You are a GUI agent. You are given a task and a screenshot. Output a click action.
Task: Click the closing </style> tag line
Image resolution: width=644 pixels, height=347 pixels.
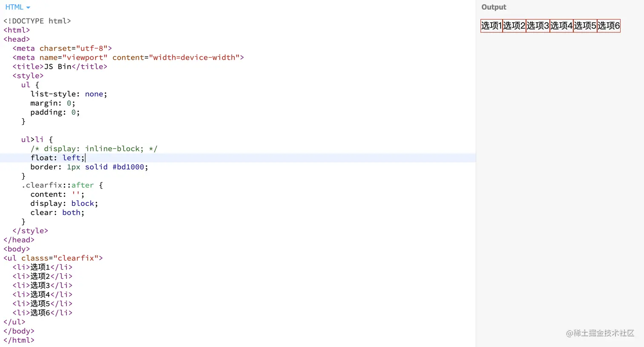[30, 231]
